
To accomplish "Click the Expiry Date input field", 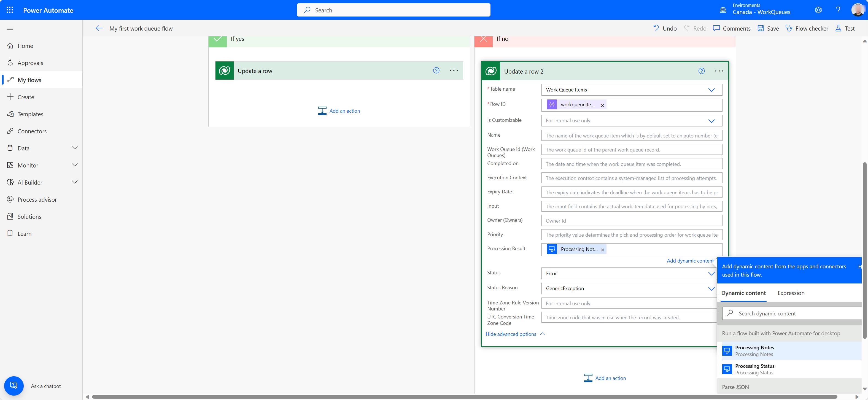I will click(x=632, y=192).
